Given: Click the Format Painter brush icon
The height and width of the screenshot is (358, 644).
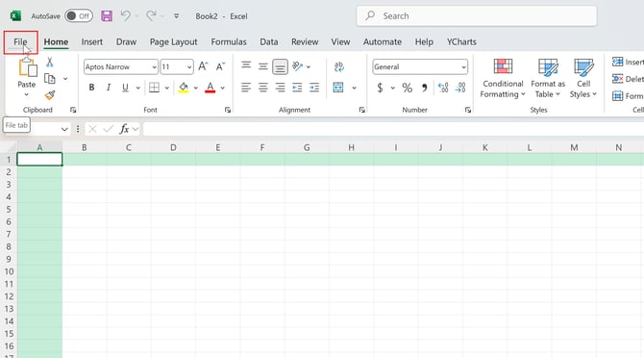Looking at the screenshot, I should tap(50, 95).
